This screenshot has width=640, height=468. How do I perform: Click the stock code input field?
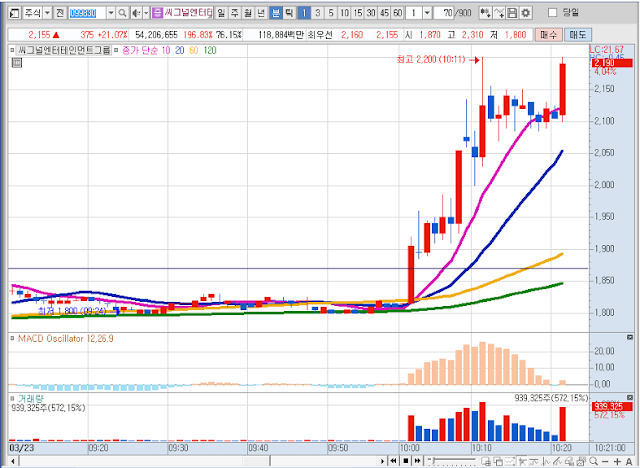83,13
